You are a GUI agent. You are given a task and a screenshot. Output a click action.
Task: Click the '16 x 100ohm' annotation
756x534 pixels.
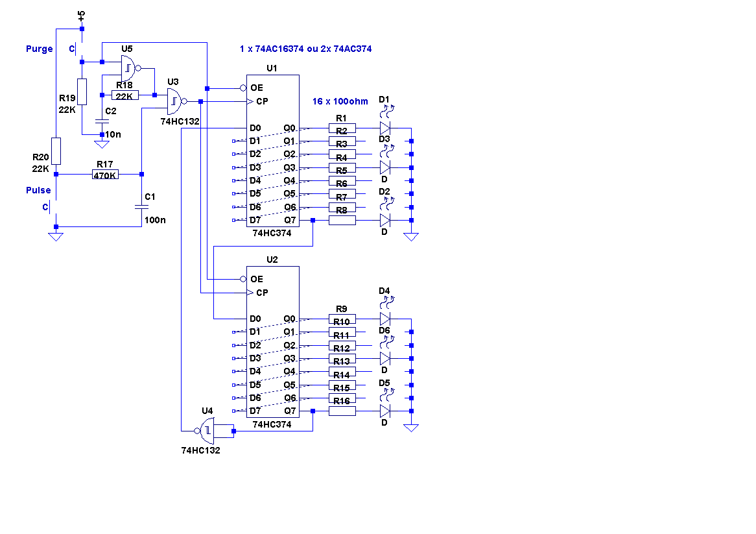[x=340, y=101]
